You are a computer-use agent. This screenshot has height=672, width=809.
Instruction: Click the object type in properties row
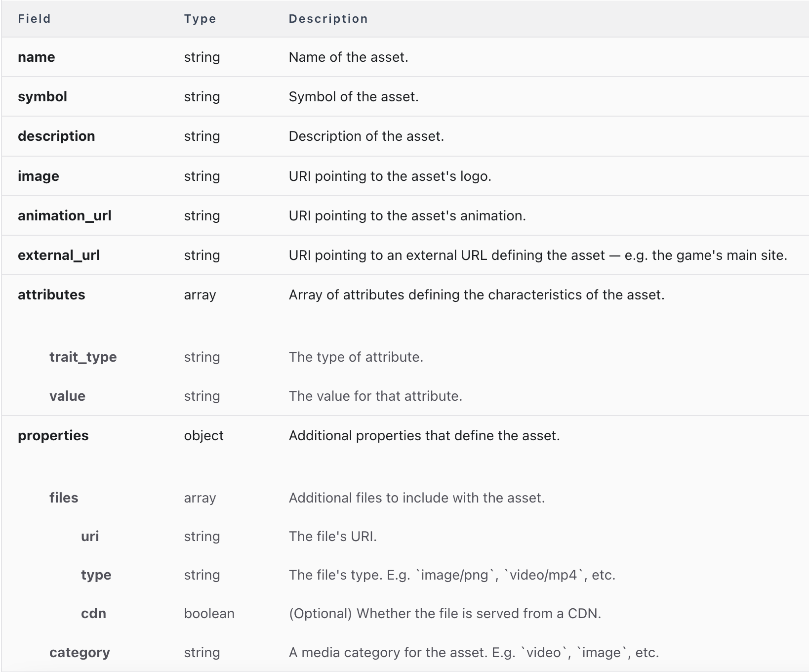(x=203, y=435)
